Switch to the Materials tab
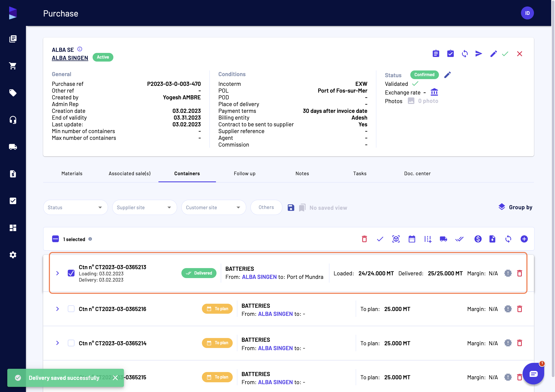 72,174
